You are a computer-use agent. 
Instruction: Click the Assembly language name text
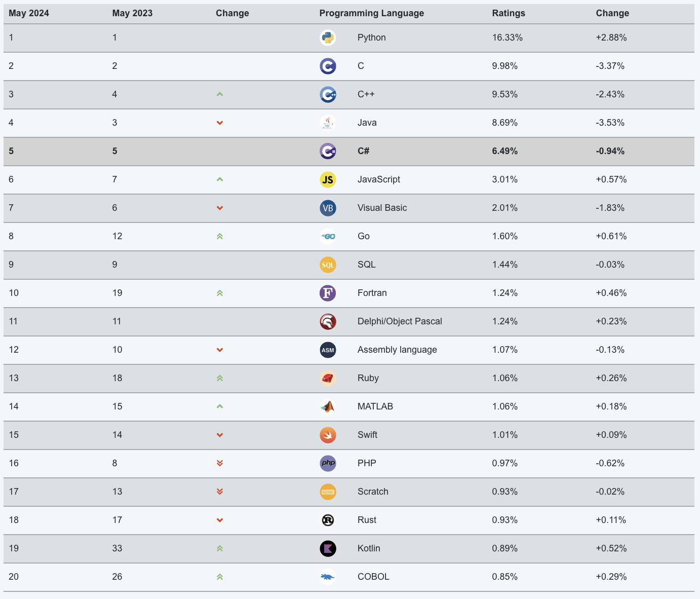(397, 350)
